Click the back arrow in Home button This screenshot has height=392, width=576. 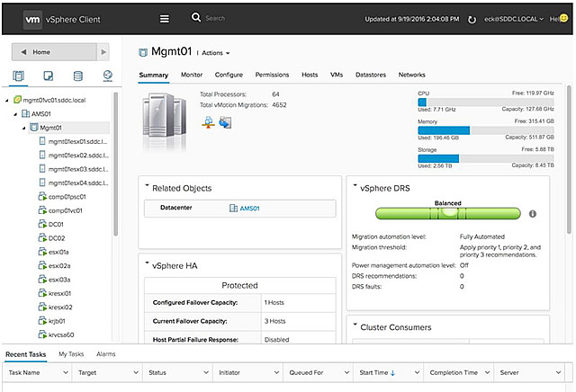coord(23,52)
